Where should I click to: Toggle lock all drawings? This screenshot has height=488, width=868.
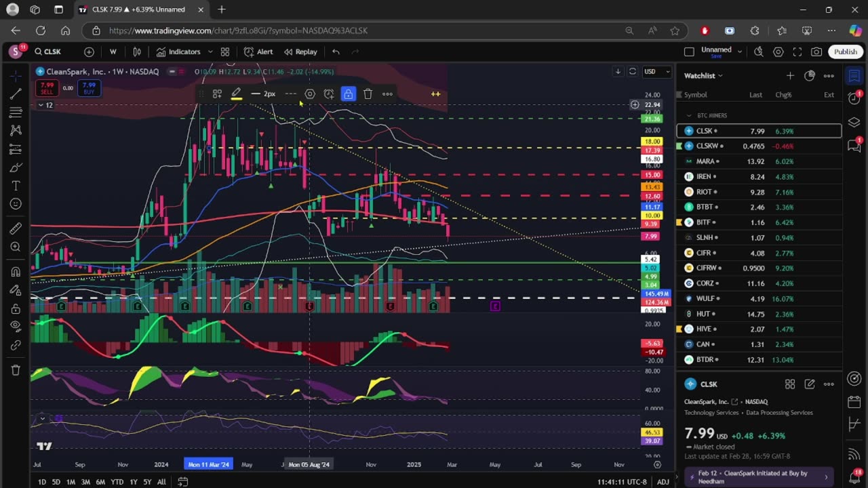tap(16, 308)
